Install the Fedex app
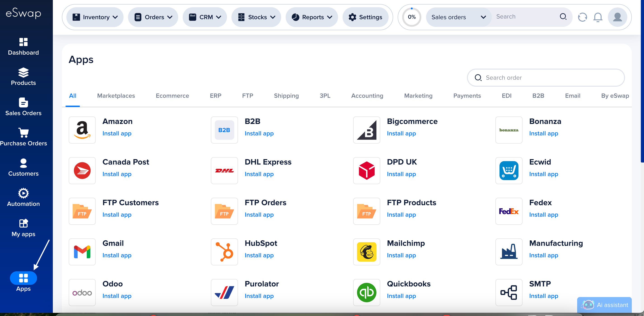 click(544, 215)
